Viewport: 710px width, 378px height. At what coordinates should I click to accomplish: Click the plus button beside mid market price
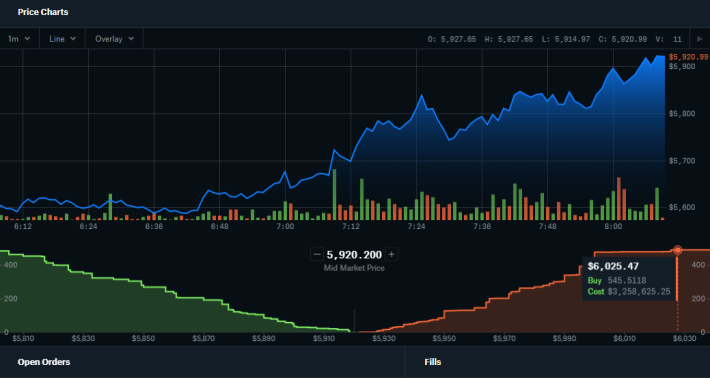[x=392, y=254]
